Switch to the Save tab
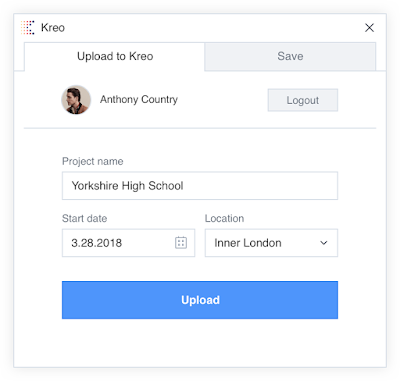Image resolution: width=400 pixels, height=381 pixels. [290, 56]
